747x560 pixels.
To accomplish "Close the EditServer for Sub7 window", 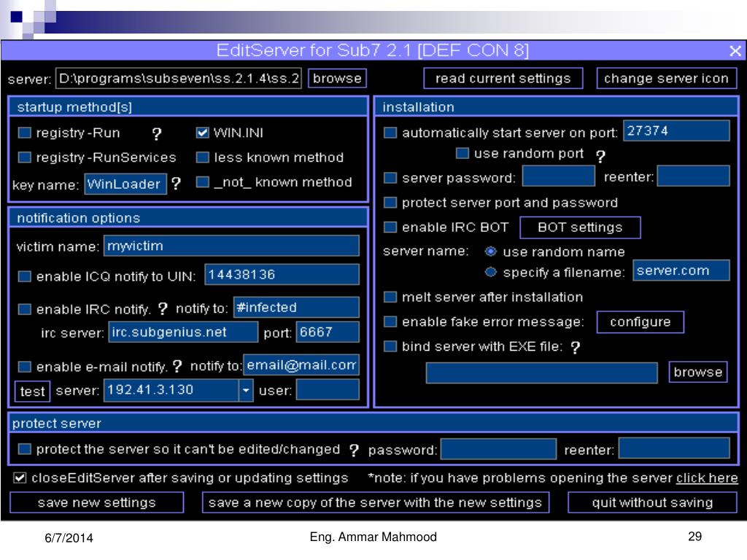I will coord(735,51).
